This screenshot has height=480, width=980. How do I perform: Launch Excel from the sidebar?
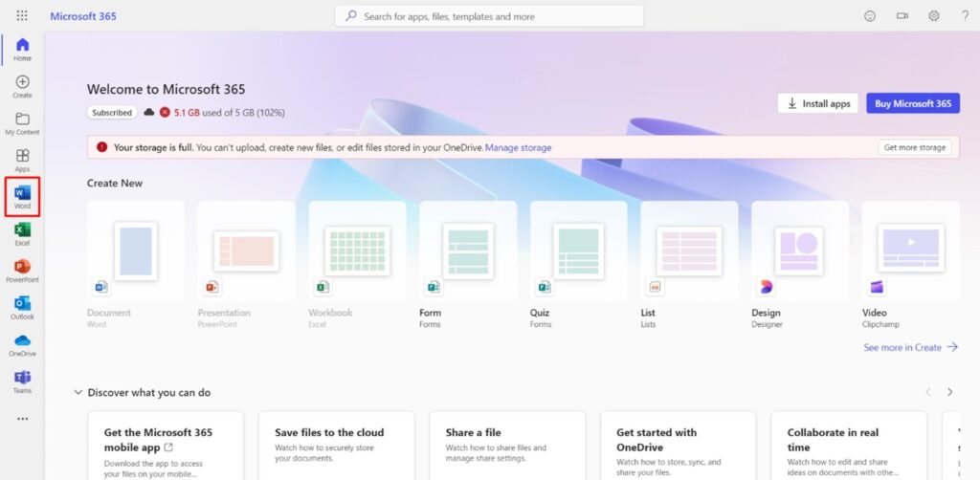point(22,233)
